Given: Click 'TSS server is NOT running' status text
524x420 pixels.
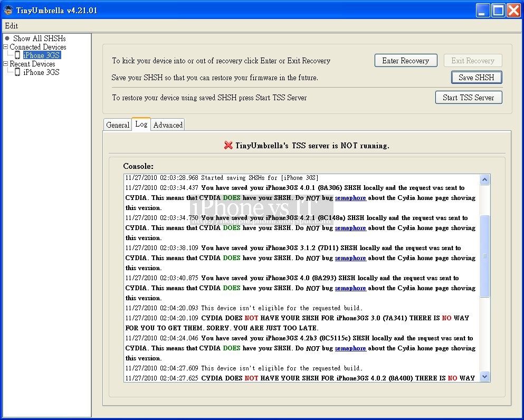Looking at the screenshot, I should point(312,146).
